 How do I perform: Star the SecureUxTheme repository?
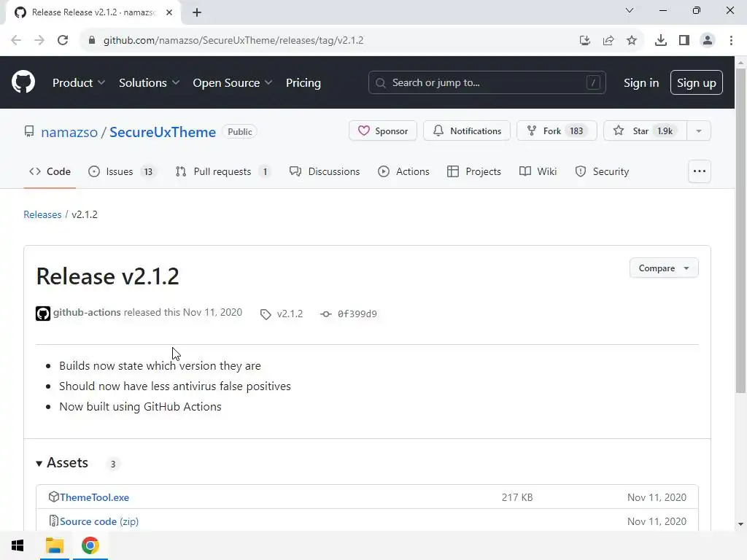646,131
